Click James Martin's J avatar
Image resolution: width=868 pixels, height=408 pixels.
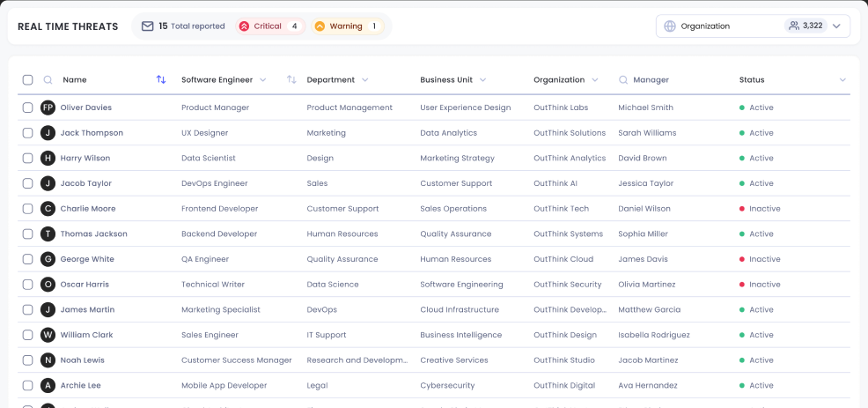[48, 309]
